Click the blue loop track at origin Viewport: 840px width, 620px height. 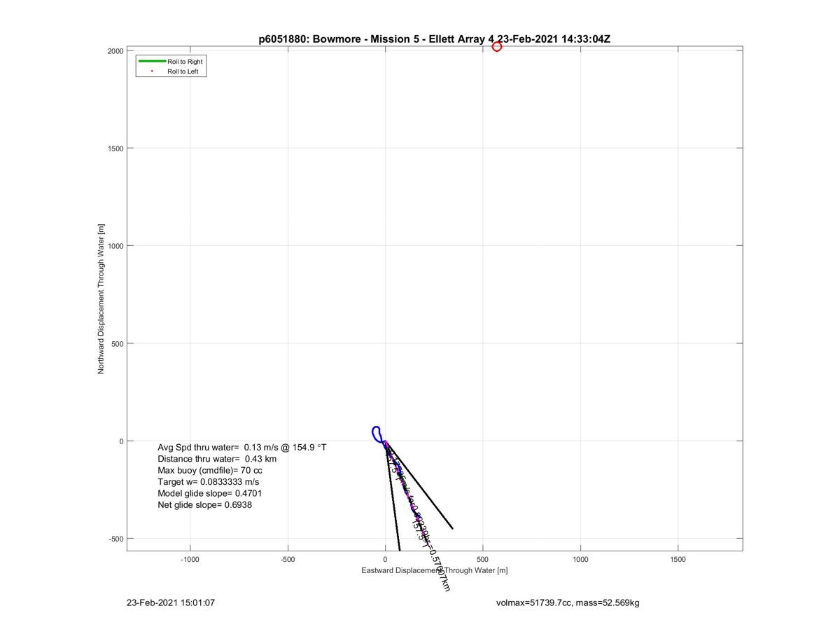pyautogui.click(x=377, y=434)
